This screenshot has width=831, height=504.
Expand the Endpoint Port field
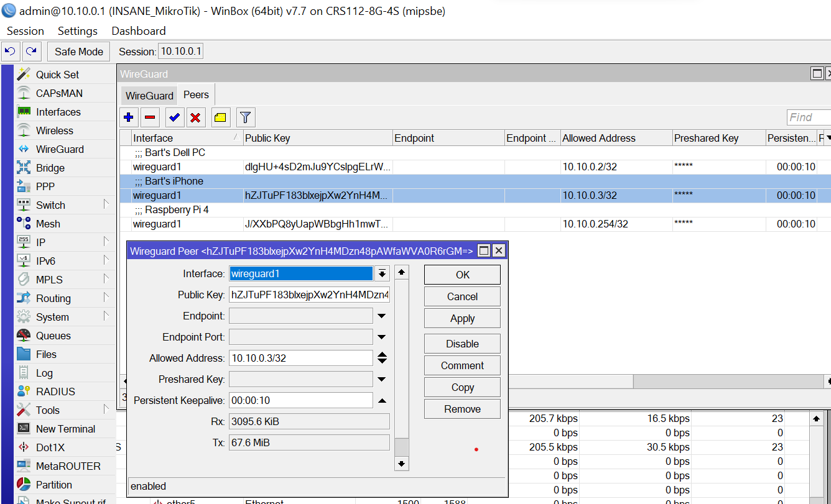pyautogui.click(x=382, y=337)
